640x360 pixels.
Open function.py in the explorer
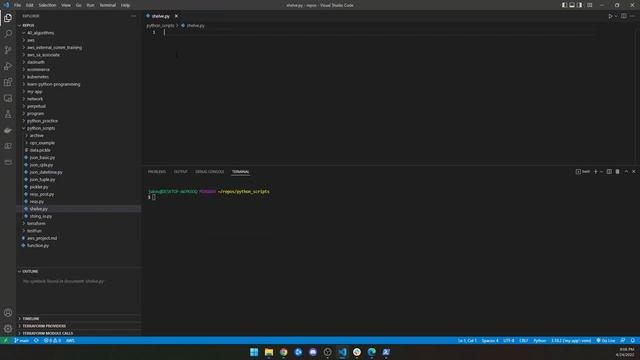[38, 246]
